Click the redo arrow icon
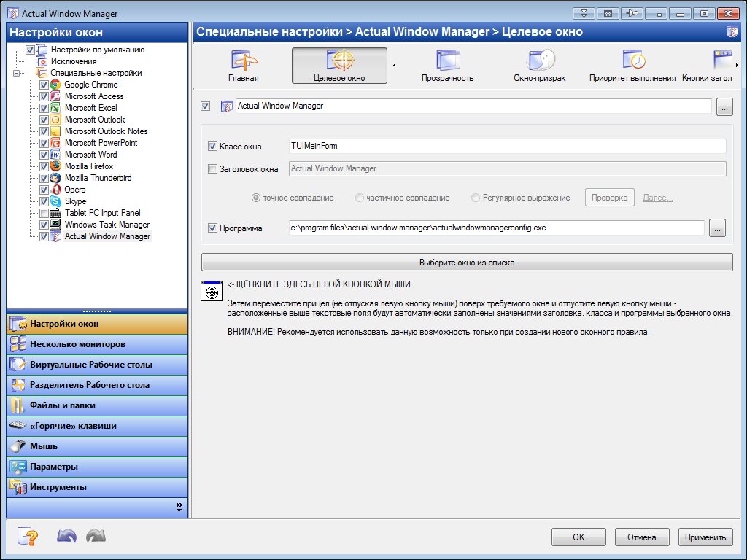Screen dimensions: 747x560 pyautogui.click(x=96, y=537)
